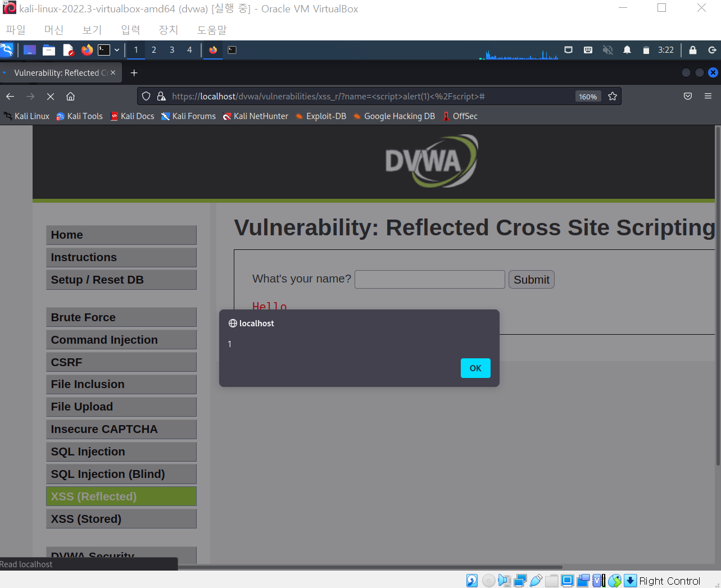Open the Kali Docs bookmark
The height and width of the screenshot is (588, 721).
132,116
